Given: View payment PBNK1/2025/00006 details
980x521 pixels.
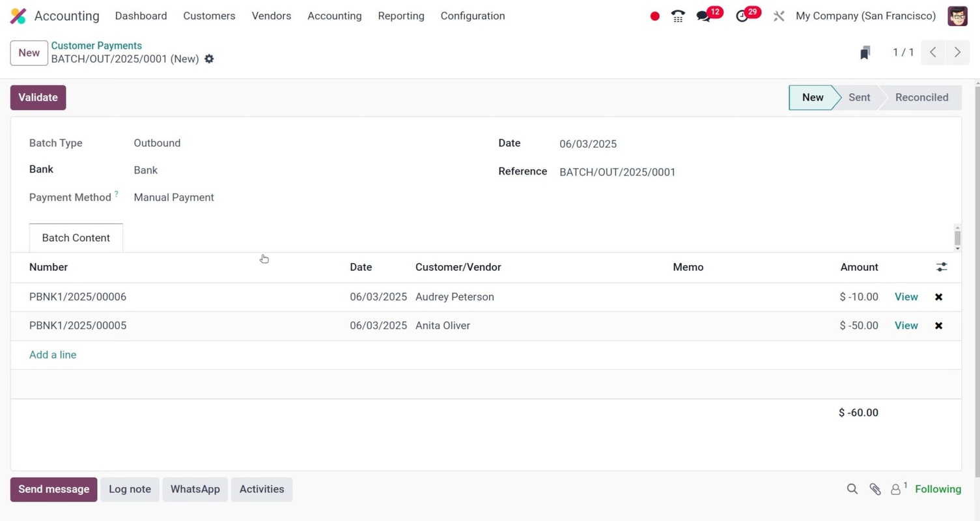Looking at the screenshot, I should pos(906,297).
